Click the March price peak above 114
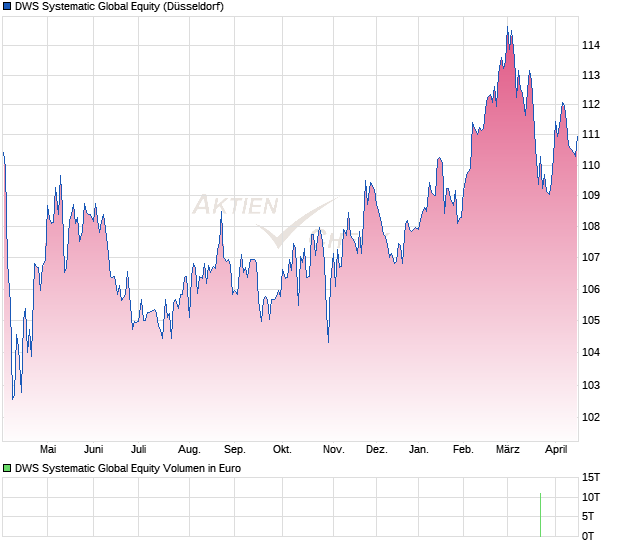The height and width of the screenshot is (546, 620). click(507, 27)
